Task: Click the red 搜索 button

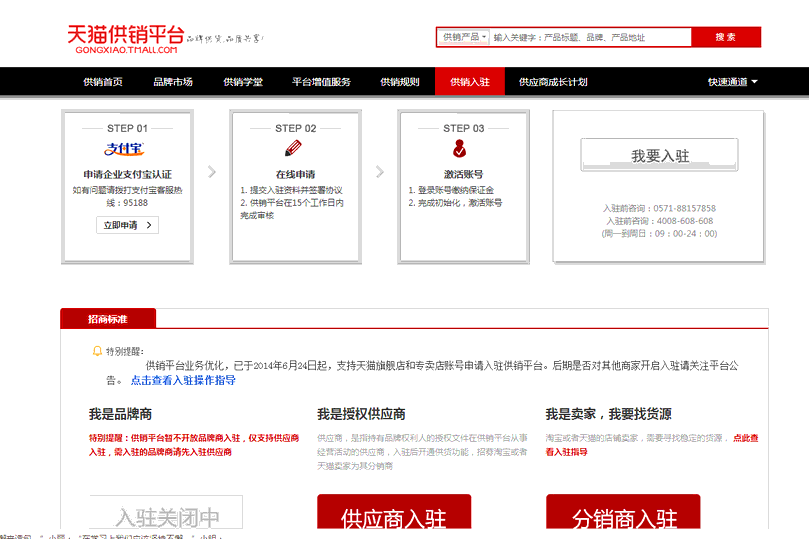Action: (x=725, y=37)
